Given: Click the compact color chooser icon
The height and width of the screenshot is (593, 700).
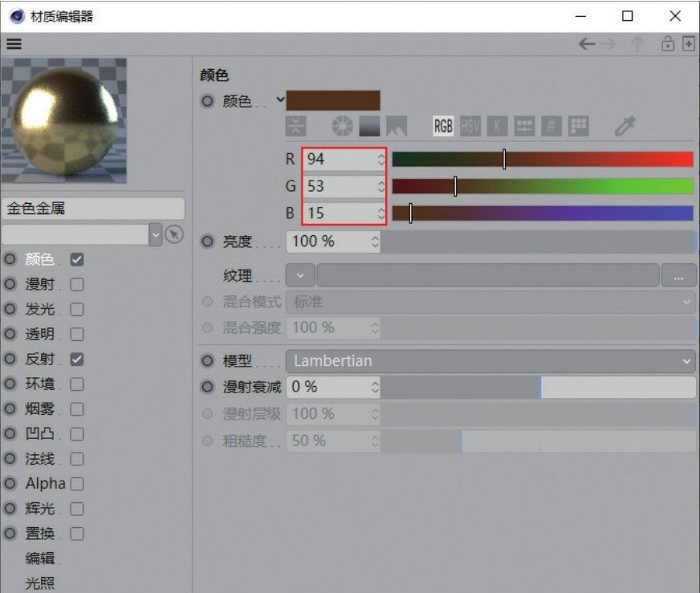Looking at the screenshot, I should [295, 126].
